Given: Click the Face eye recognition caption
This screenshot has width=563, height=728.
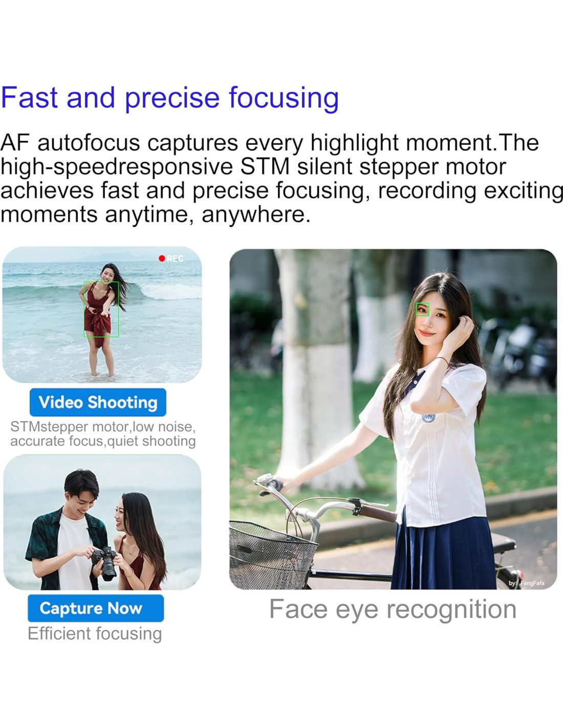Looking at the screenshot, I should pos(393,609).
